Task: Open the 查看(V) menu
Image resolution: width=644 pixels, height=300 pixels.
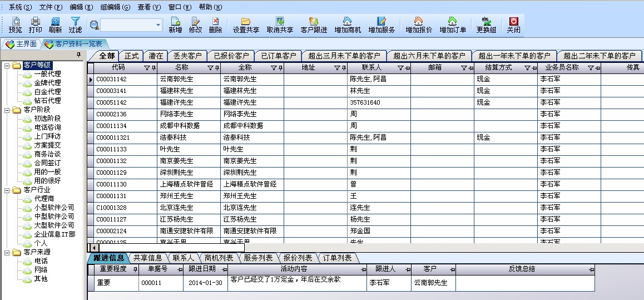Action: (149, 7)
